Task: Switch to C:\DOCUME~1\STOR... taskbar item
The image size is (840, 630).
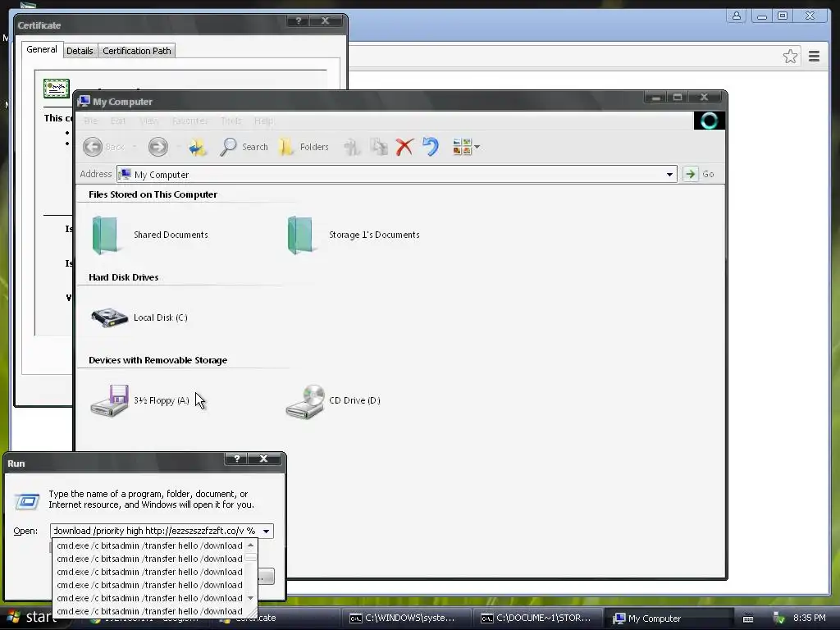Action: [536, 618]
